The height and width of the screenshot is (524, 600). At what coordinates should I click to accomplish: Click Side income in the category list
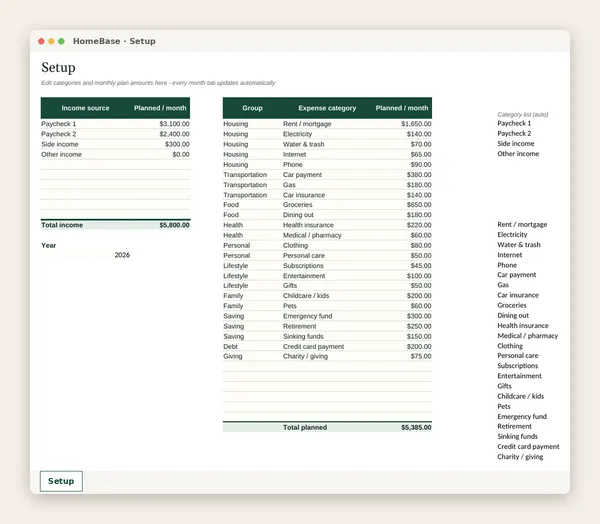515,144
